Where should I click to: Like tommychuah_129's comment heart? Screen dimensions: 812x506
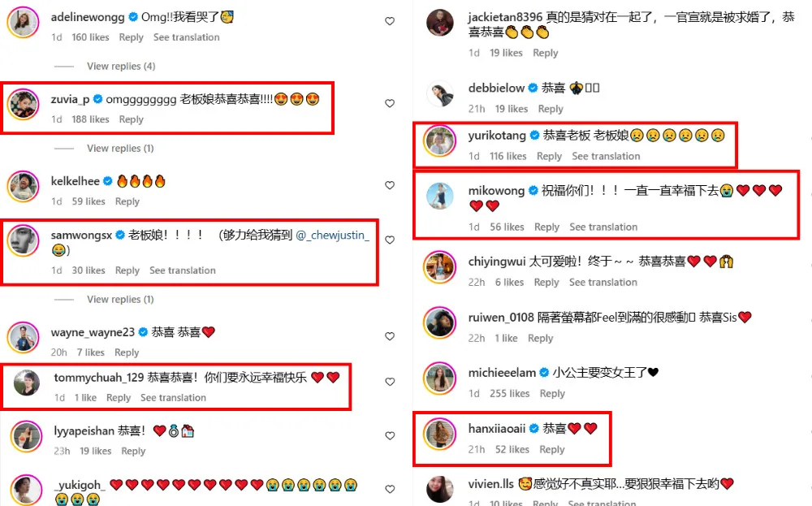(390, 382)
